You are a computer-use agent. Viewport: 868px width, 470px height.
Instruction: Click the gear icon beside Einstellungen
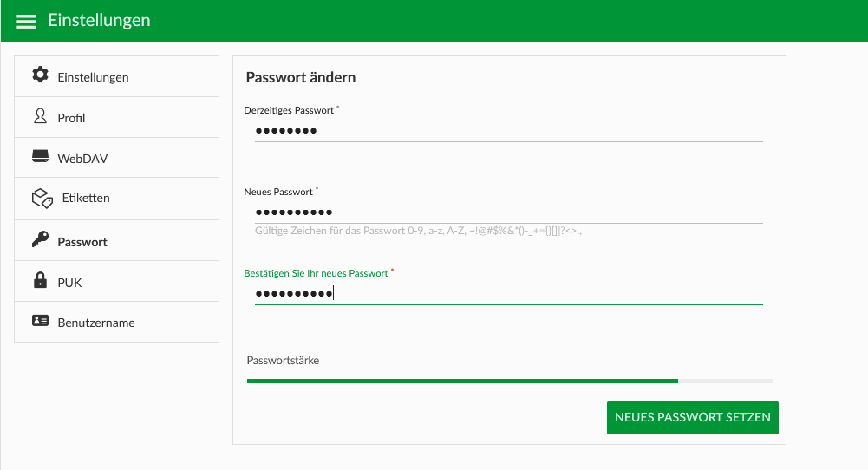pos(40,75)
